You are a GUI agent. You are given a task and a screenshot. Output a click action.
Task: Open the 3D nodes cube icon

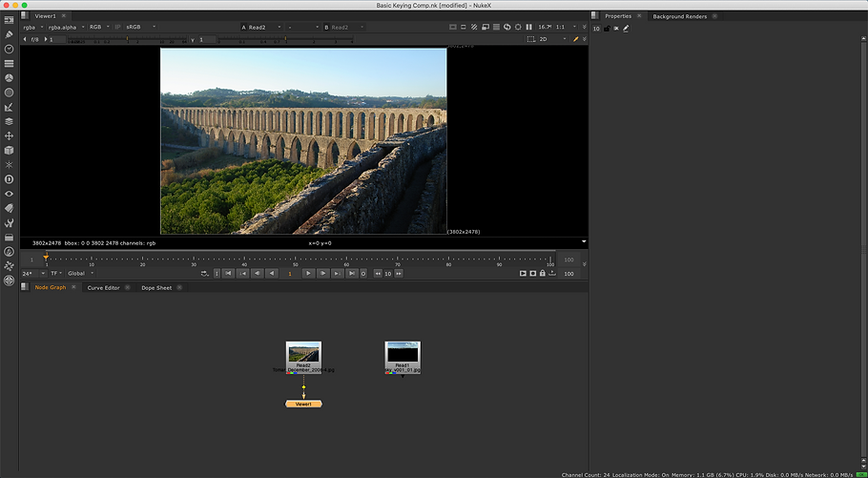coord(9,150)
